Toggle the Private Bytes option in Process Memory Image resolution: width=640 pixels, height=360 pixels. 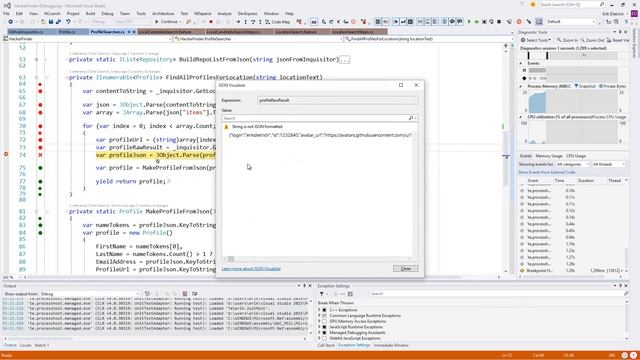(613, 87)
